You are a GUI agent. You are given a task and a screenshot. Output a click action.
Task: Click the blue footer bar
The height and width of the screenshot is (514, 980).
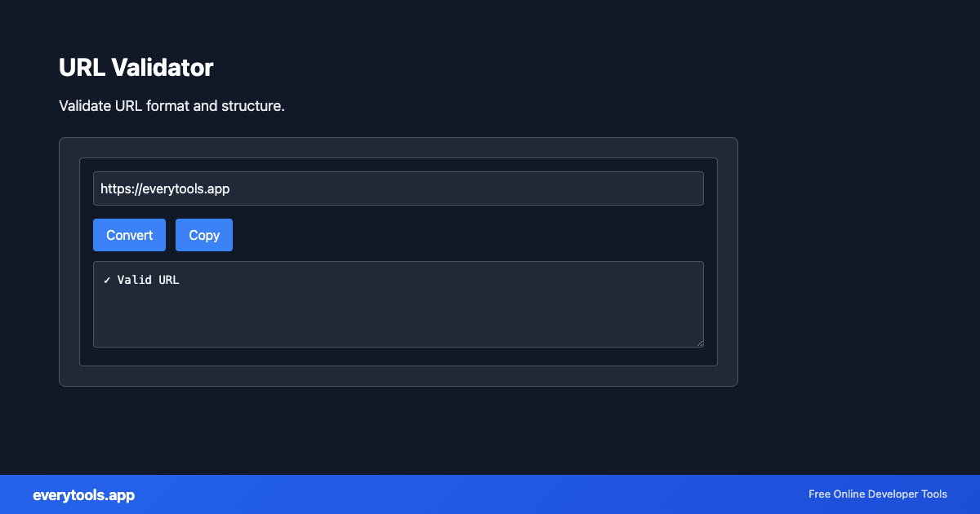click(x=490, y=494)
